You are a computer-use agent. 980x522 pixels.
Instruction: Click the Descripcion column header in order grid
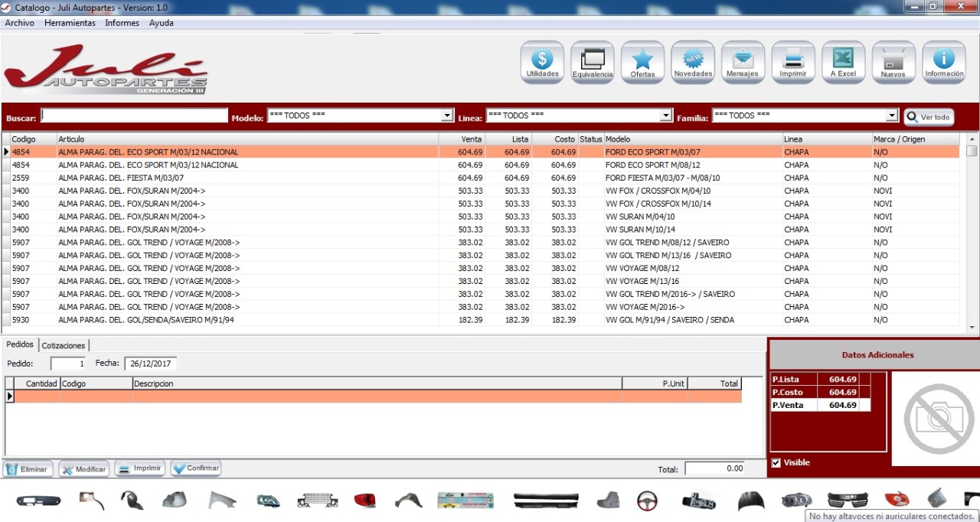point(377,383)
